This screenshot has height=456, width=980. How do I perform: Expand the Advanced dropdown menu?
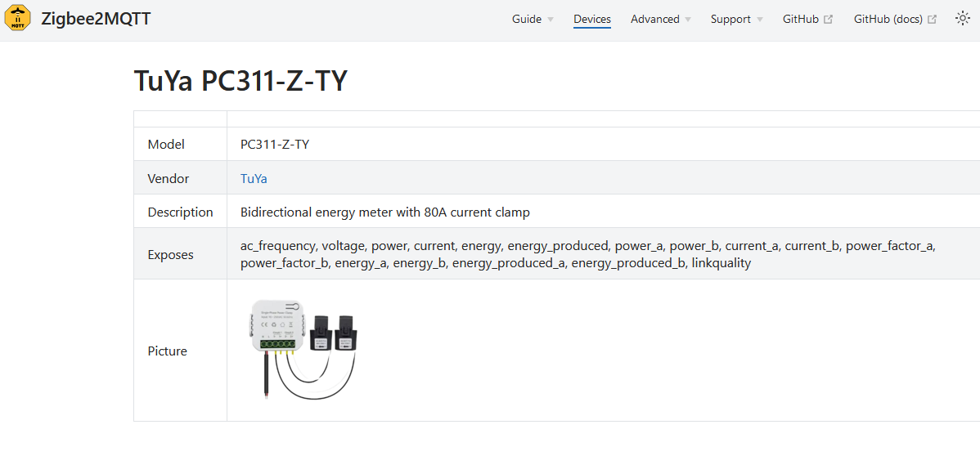[x=661, y=20]
